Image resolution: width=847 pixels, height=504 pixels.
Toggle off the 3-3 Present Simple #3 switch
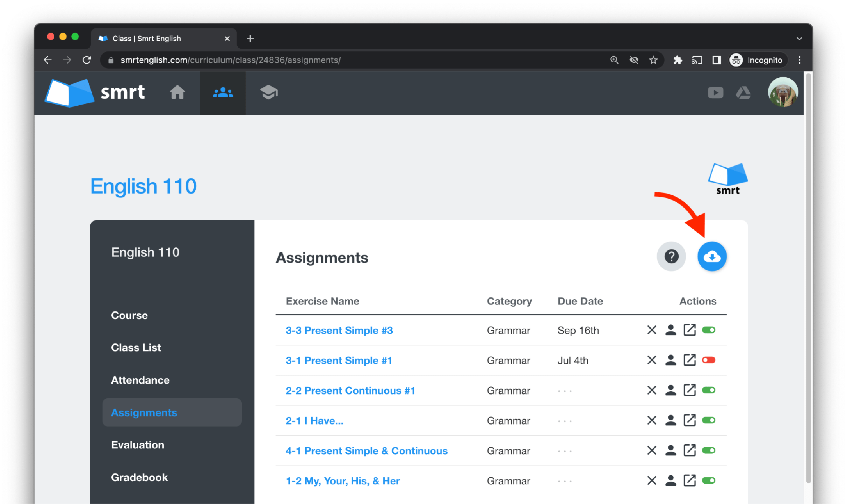tap(709, 330)
